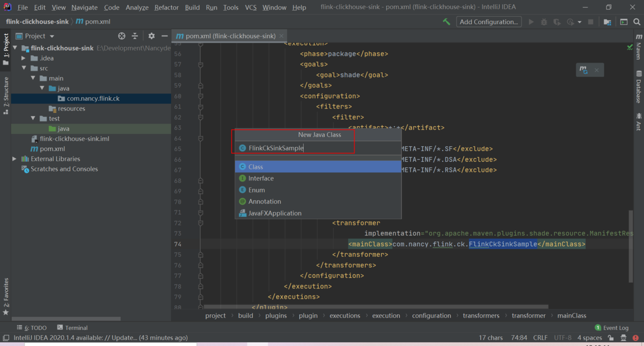Click the Debug bug icon
The height and width of the screenshot is (346, 644).
(x=544, y=22)
